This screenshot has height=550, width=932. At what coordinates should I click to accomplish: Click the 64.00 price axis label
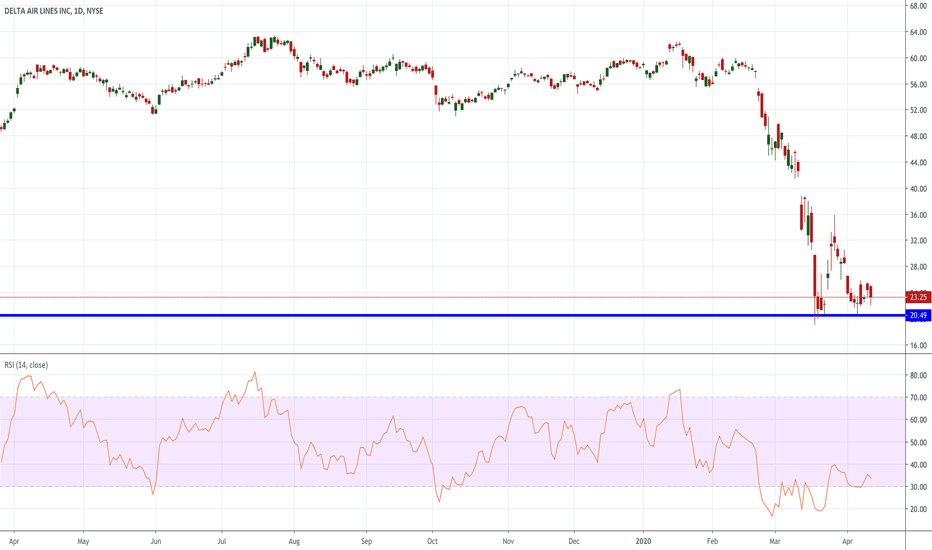(x=918, y=32)
